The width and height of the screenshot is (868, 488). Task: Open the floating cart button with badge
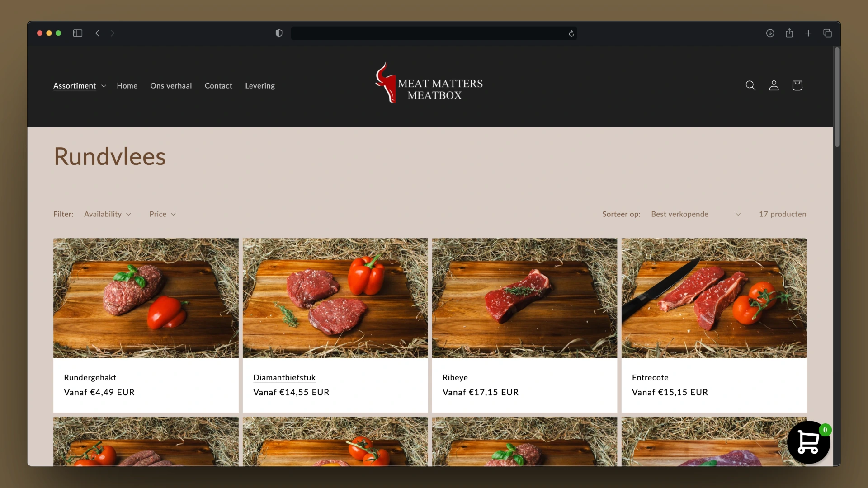[808, 442]
